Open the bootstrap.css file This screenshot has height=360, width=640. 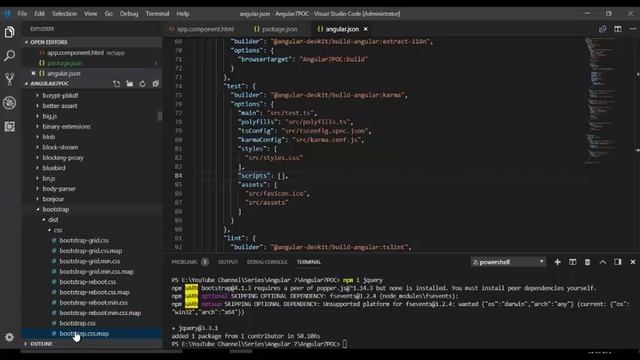tap(77, 323)
